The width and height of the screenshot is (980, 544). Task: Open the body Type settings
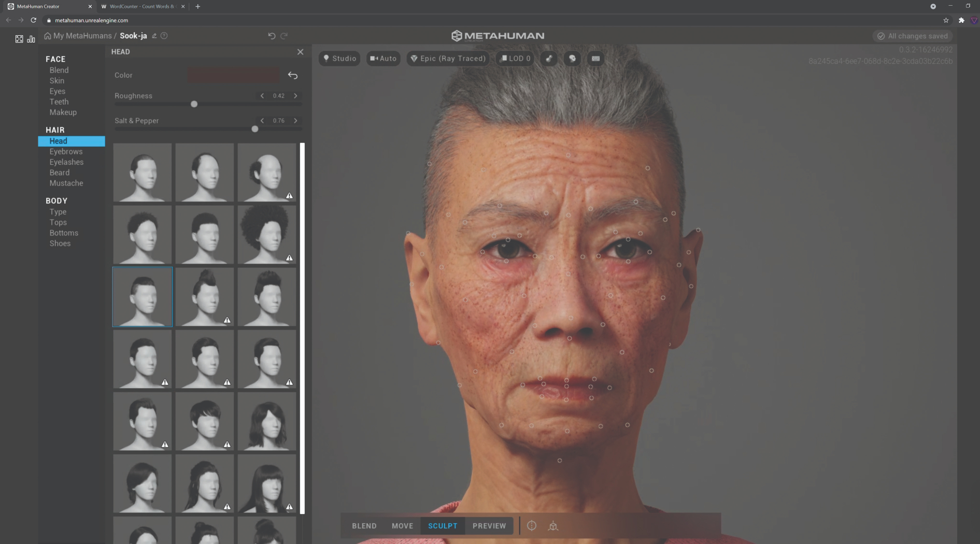[x=58, y=212]
